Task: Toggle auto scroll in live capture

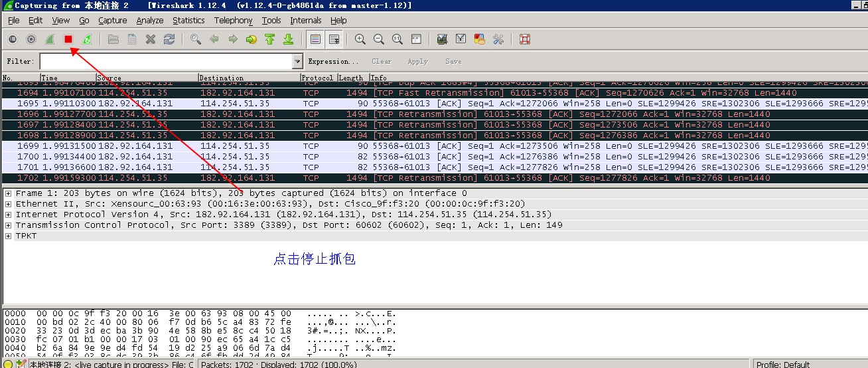Action: pyautogui.click(x=334, y=39)
